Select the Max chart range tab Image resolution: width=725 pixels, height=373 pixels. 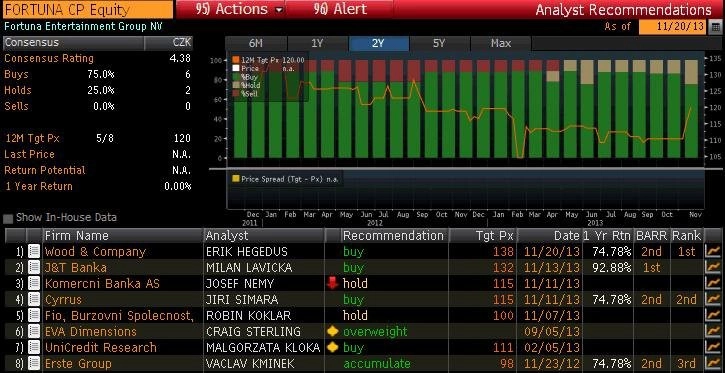501,43
